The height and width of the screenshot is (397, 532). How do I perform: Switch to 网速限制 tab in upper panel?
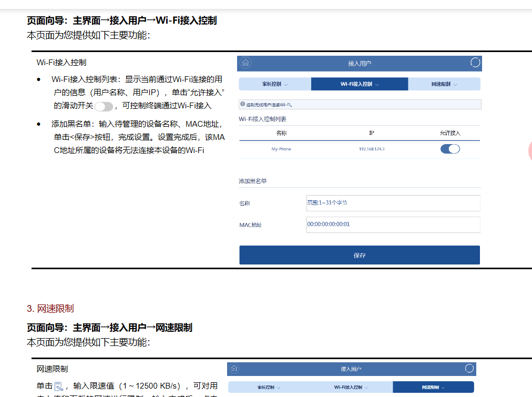(444, 84)
